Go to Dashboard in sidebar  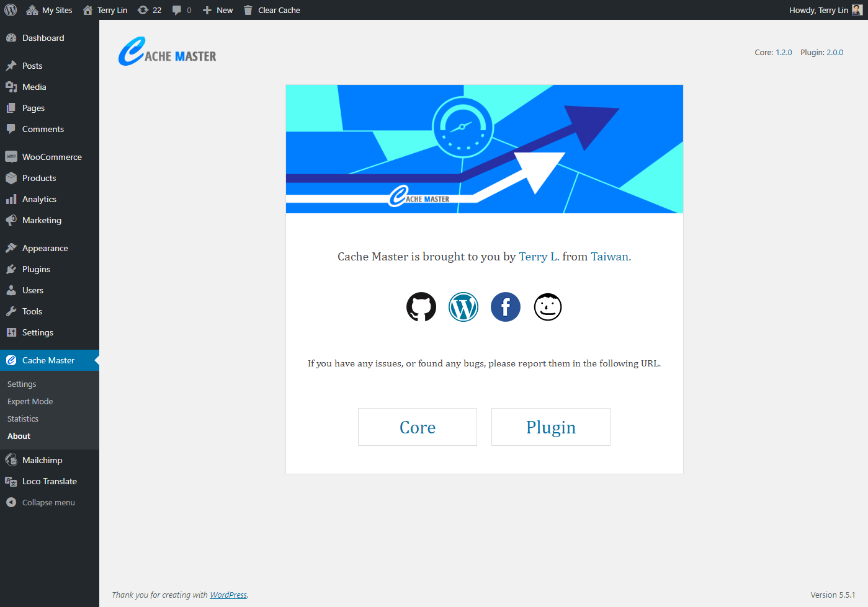click(x=50, y=38)
